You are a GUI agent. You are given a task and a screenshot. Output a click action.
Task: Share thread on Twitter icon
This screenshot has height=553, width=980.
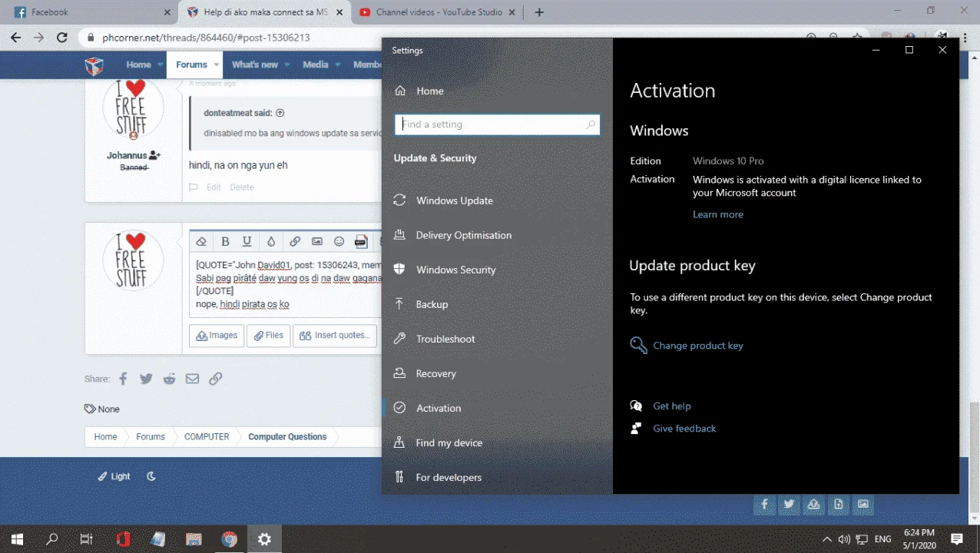click(x=146, y=379)
